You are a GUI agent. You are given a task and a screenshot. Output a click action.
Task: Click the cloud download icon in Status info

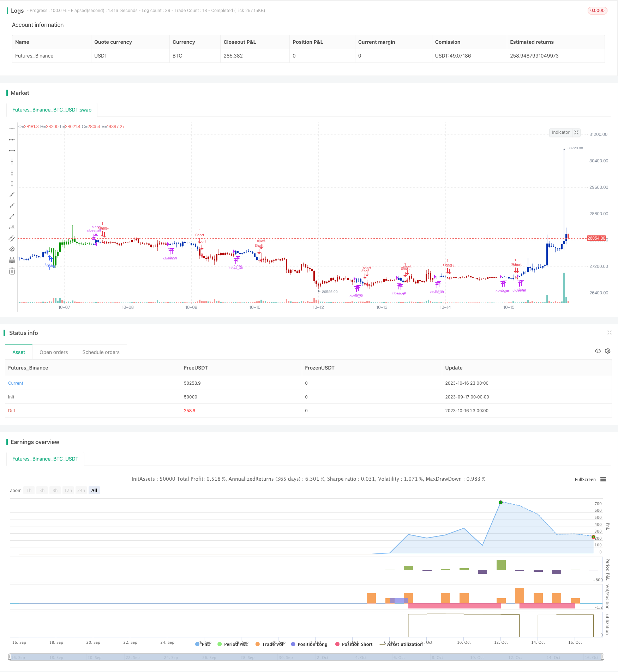pos(598,351)
